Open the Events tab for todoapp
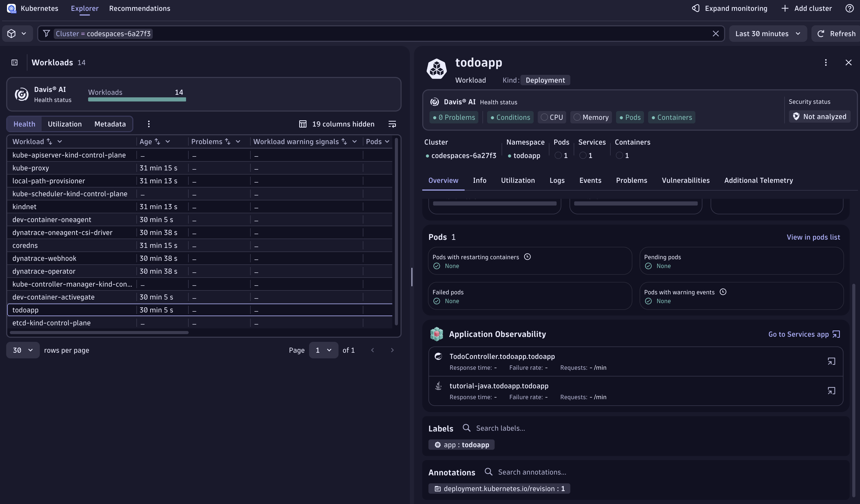This screenshot has height=504, width=860. (590, 180)
